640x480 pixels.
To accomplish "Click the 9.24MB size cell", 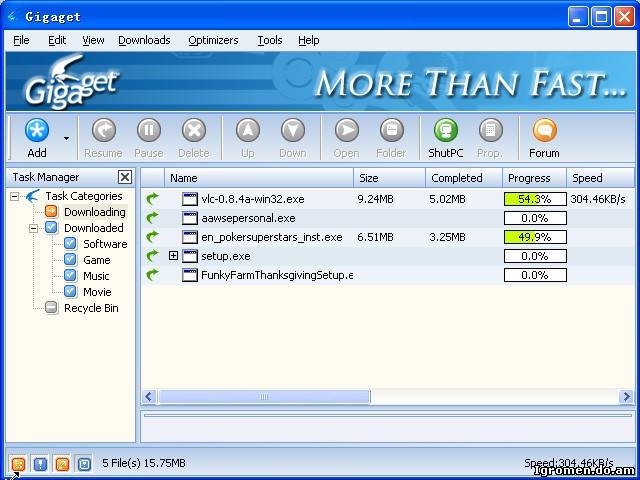I will (376, 199).
